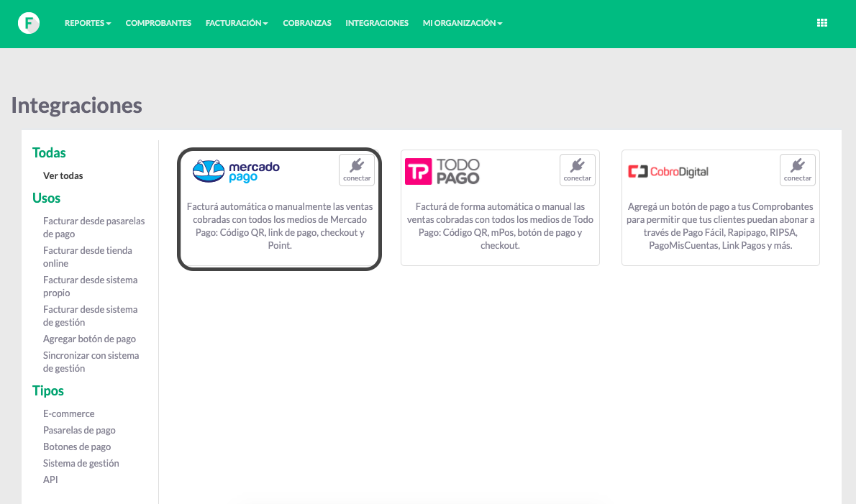The width and height of the screenshot is (856, 504).
Task: Filter by Pasarelas de pago type
Action: (79, 430)
